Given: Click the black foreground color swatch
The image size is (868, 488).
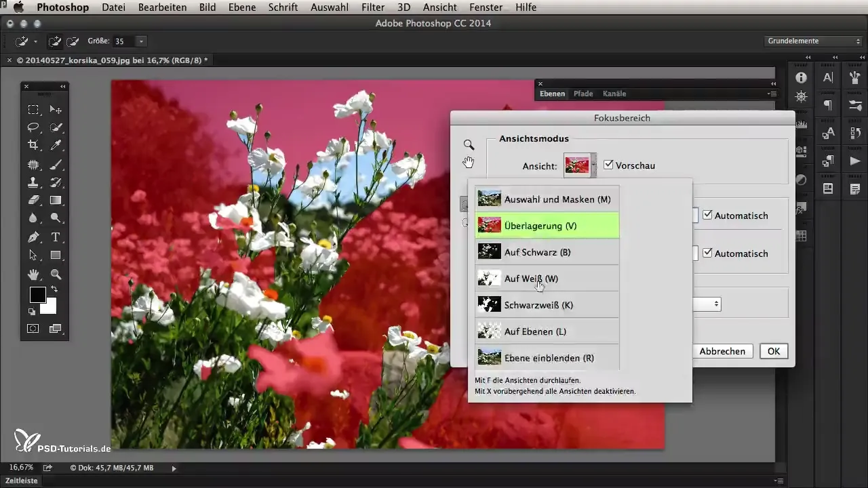Looking at the screenshot, I should [x=37, y=294].
